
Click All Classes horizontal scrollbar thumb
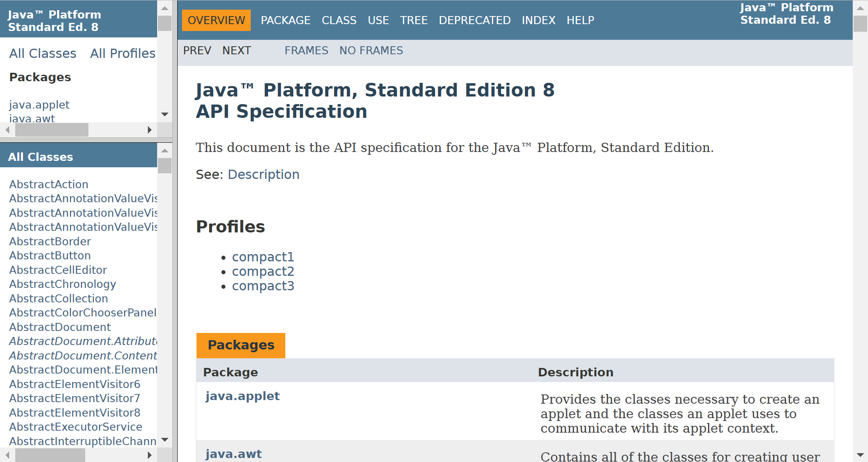click(50, 455)
